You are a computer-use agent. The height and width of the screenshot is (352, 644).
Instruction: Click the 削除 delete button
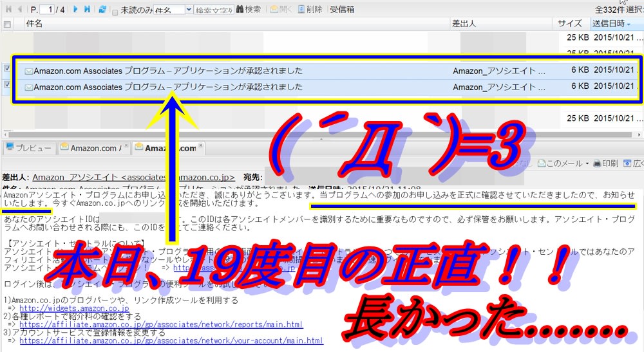pos(310,9)
